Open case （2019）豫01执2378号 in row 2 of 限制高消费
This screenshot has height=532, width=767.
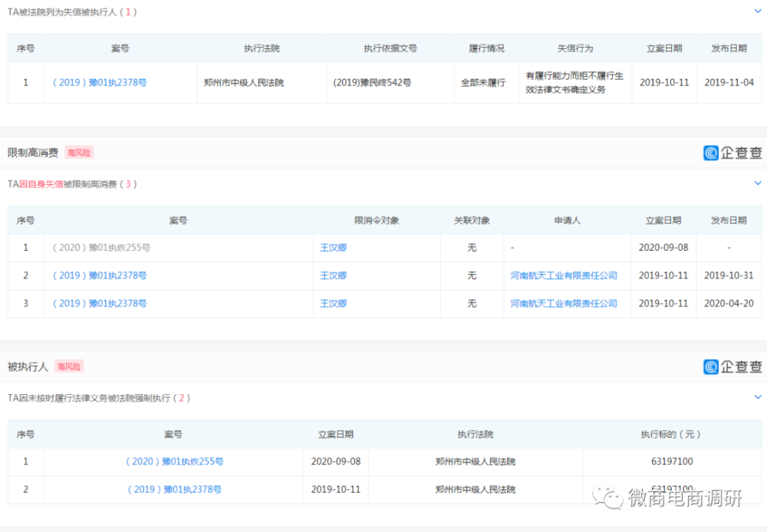pyautogui.click(x=98, y=275)
